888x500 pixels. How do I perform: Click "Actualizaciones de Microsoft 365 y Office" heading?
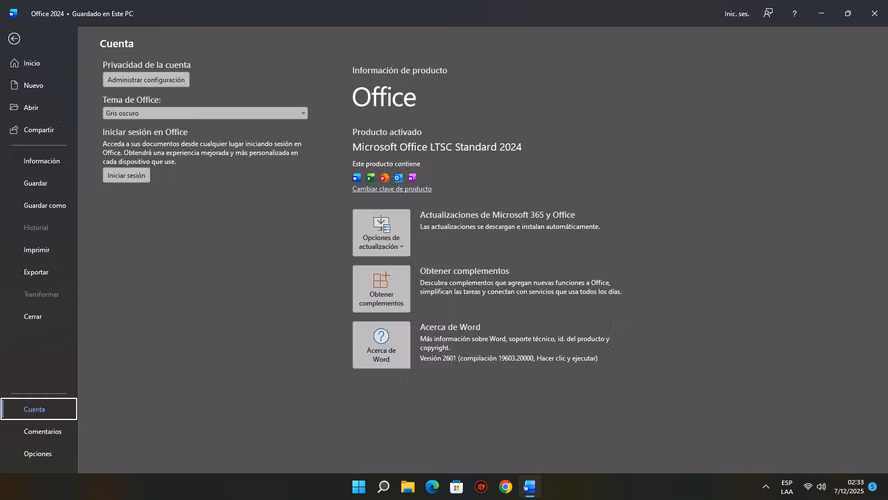[497, 215]
